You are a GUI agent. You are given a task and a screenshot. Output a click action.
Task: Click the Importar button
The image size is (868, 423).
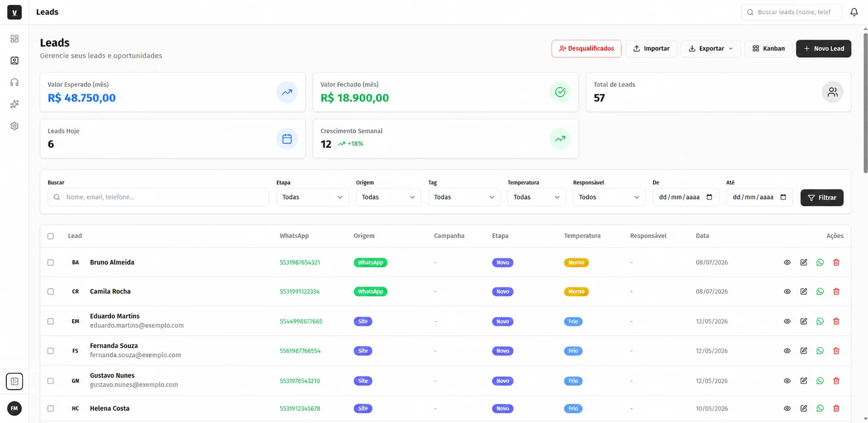point(651,49)
